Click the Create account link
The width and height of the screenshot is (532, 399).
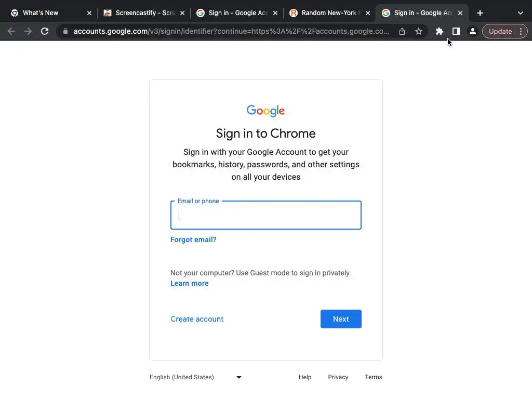tap(197, 319)
